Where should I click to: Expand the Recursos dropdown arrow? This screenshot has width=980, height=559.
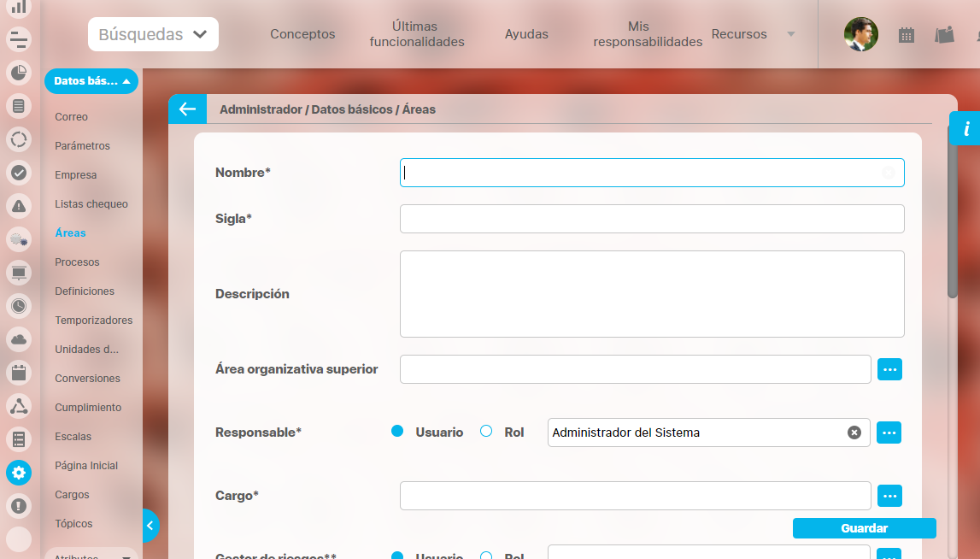pos(791,34)
